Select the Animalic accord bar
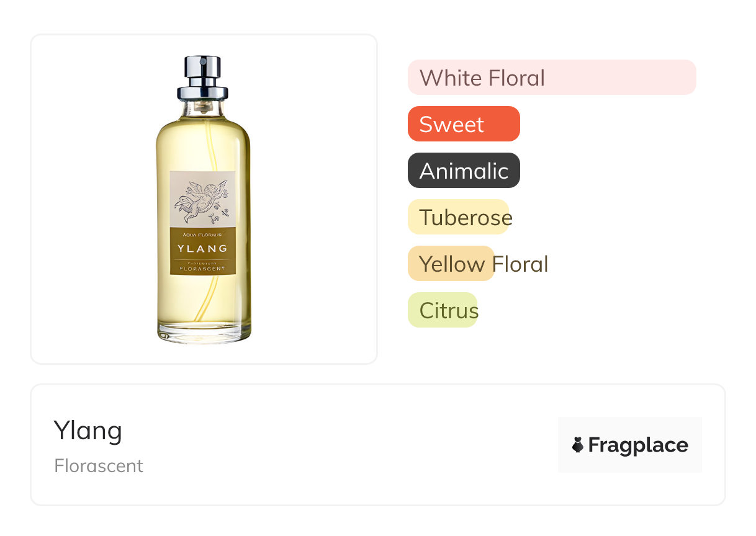The width and height of the screenshot is (756, 536). [x=463, y=171]
